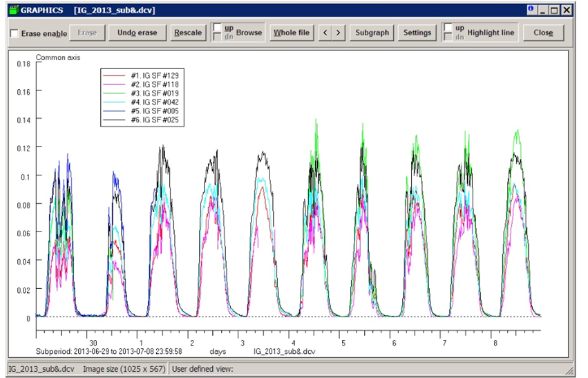
Task: Maximize the GRAPHICS window
Action: coord(555,10)
